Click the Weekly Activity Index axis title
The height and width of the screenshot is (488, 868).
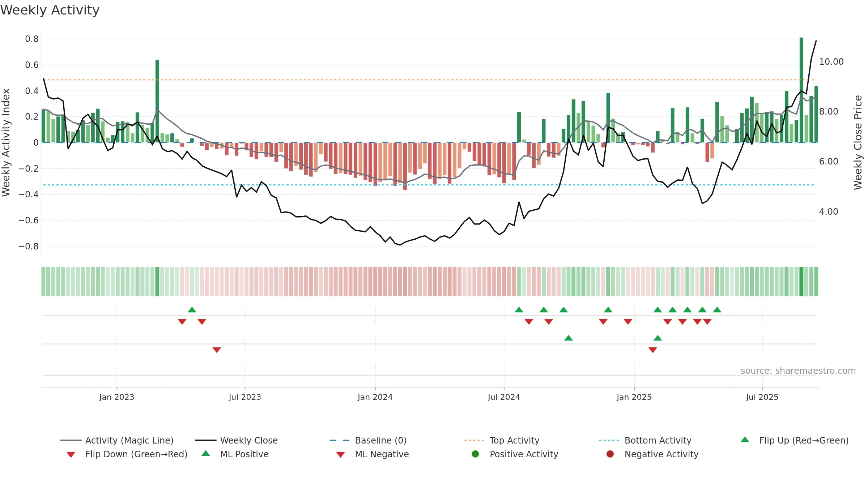6,142
